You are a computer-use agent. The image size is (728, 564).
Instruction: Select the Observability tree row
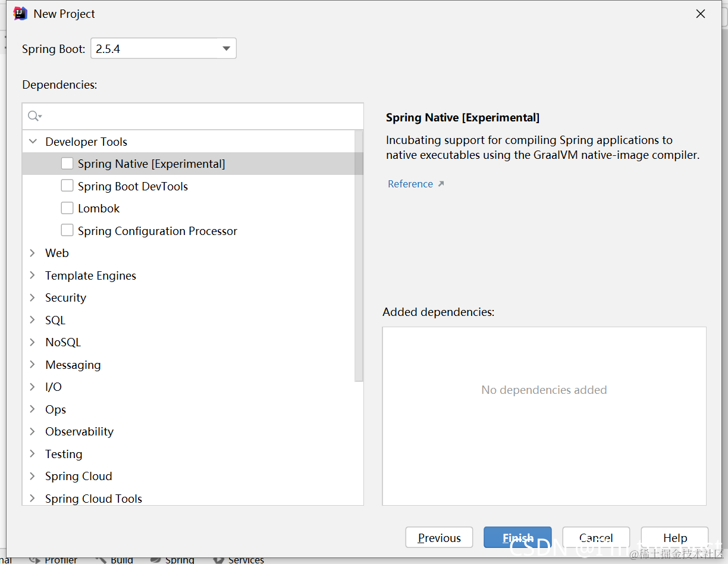(x=189, y=431)
